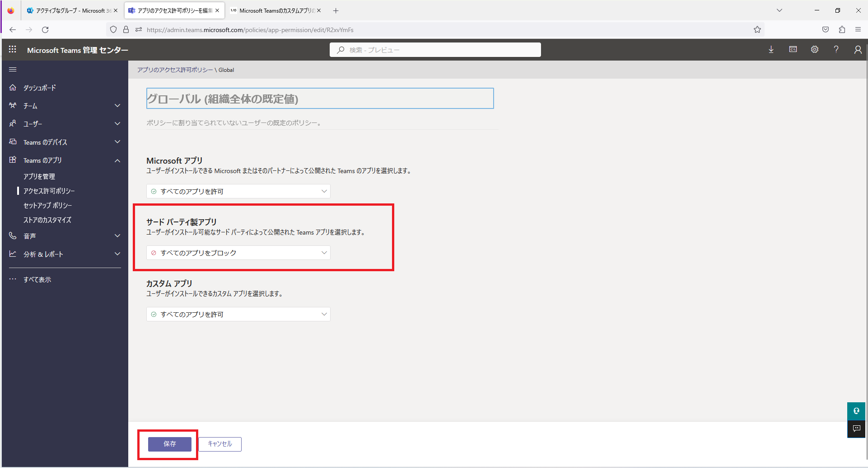This screenshot has height=471, width=868.
Task: Click the Dashboard home icon
Action: coord(13,88)
